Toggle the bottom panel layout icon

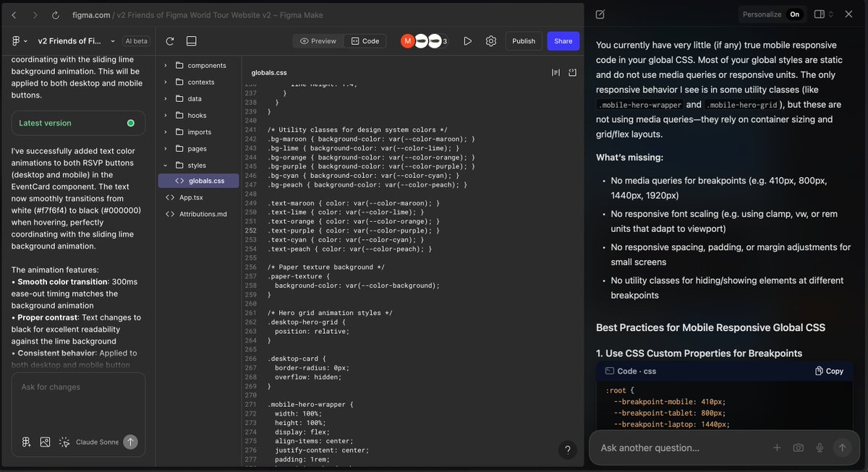click(x=192, y=41)
